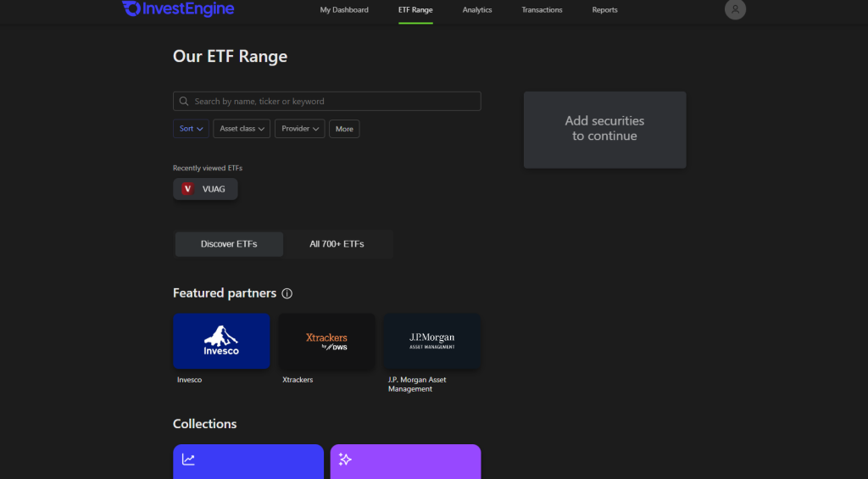The width and height of the screenshot is (868, 479).
Task: Open the Invesco partner tile
Action: tap(221, 341)
